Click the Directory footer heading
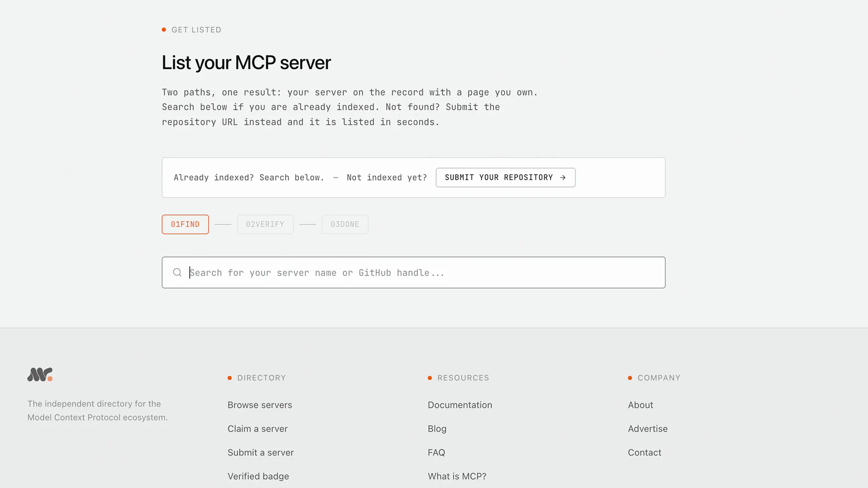The image size is (868, 488). point(261,378)
